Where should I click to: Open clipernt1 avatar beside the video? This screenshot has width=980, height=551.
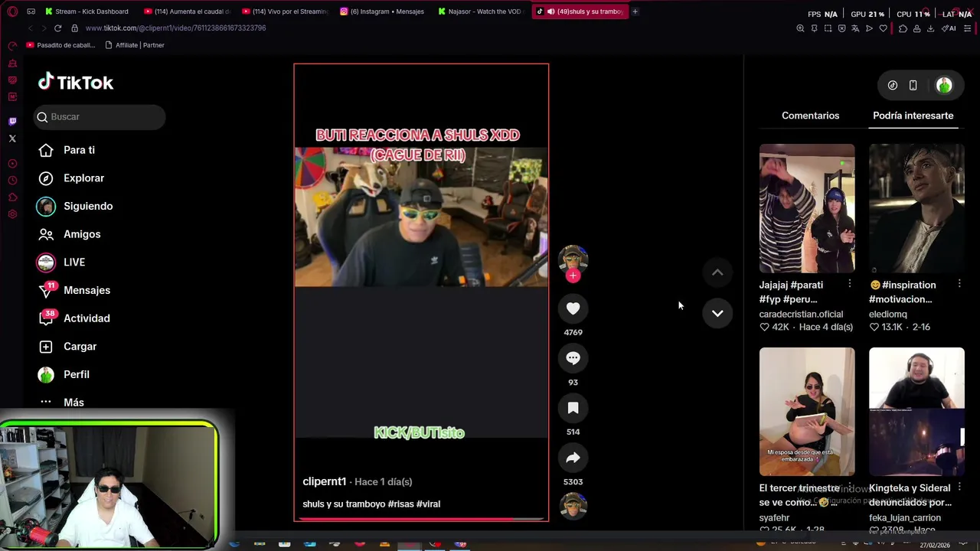pyautogui.click(x=573, y=259)
